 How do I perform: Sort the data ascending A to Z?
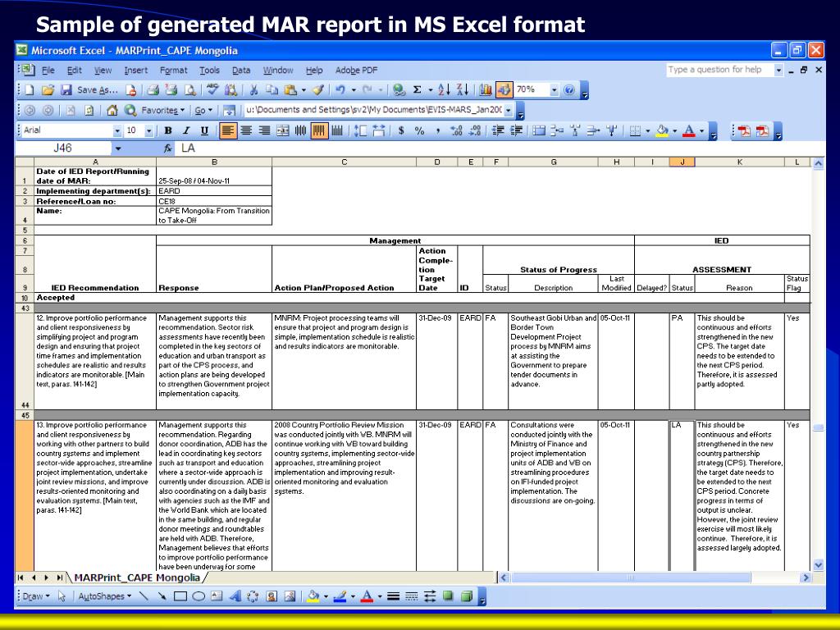point(444,90)
